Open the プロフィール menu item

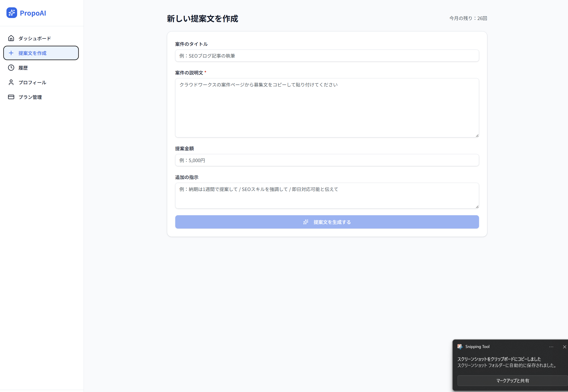32,82
